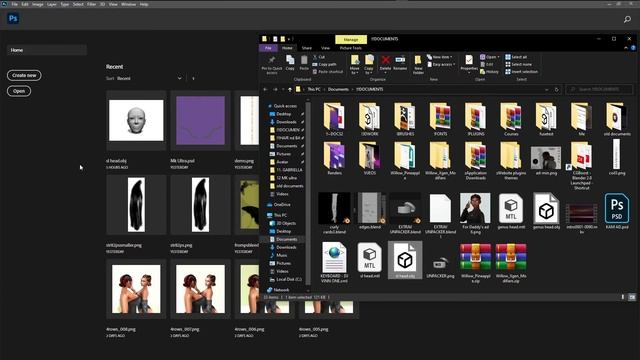Open the Picture Tools tab
The height and width of the screenshot is (360, 640).
point(351,48)
